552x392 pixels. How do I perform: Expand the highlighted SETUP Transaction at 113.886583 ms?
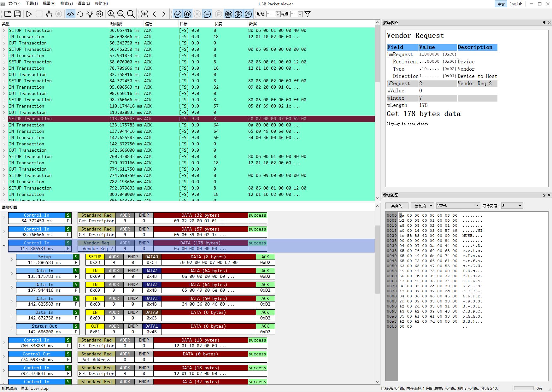(4, 119)
